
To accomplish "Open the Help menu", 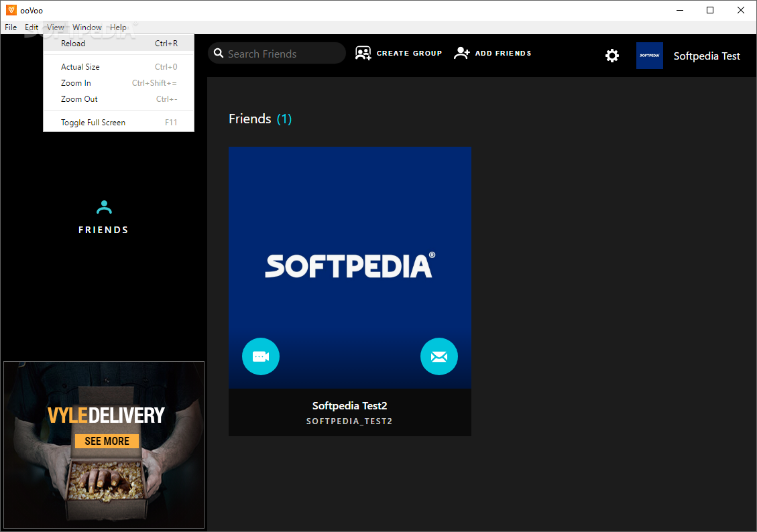I will pos(118,27).
